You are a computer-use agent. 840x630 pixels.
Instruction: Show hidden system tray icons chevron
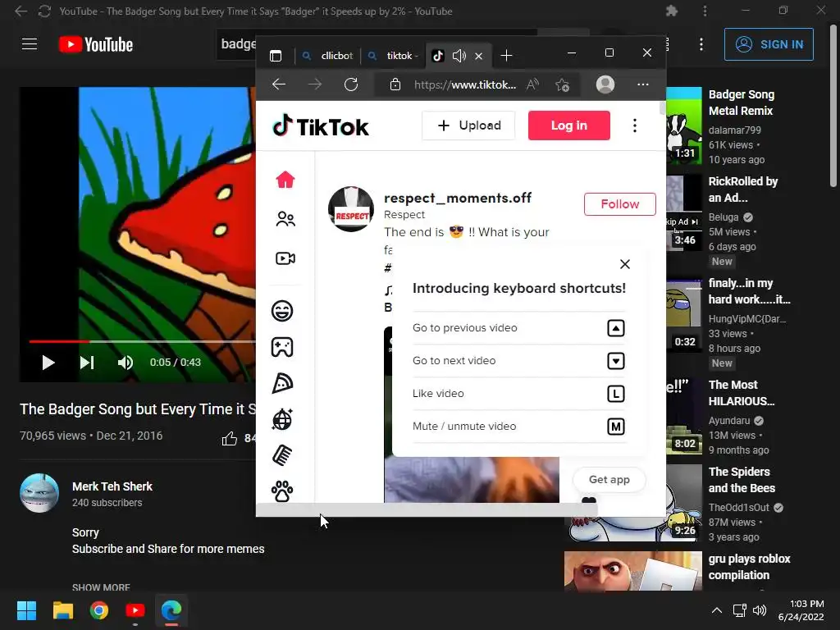click(716, 610)
